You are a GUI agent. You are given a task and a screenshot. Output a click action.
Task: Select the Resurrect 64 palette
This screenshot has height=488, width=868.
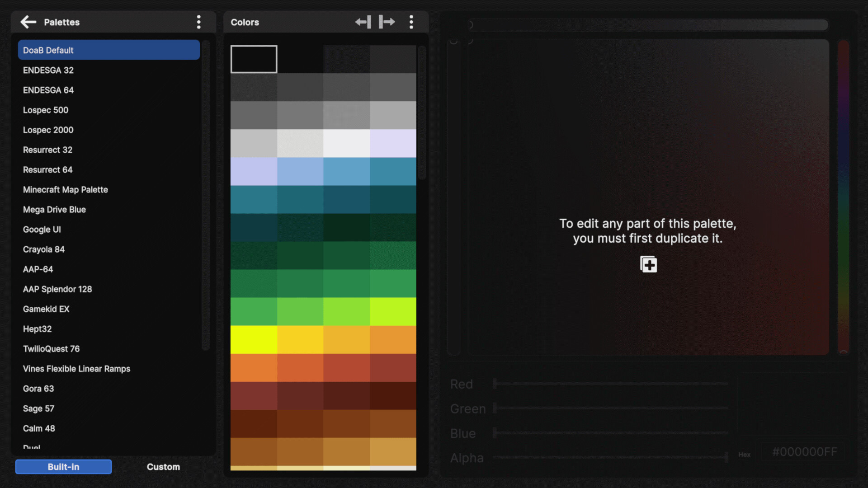tap(47, 169)
